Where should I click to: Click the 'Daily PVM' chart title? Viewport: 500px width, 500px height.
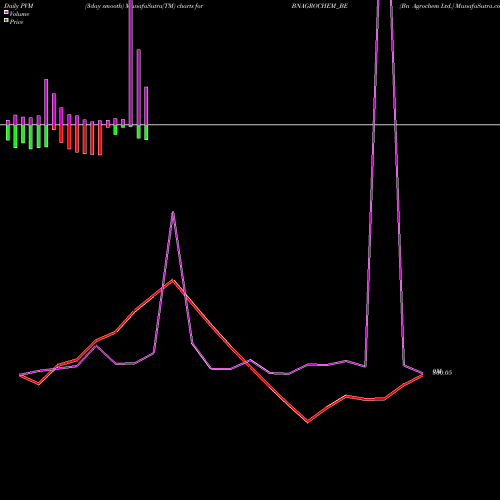coord(19,6)
